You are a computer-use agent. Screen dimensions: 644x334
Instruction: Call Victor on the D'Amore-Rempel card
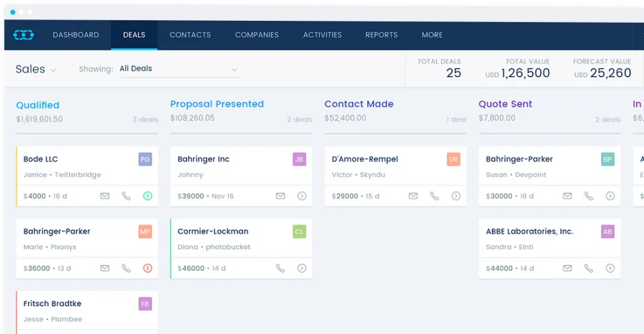435,196
